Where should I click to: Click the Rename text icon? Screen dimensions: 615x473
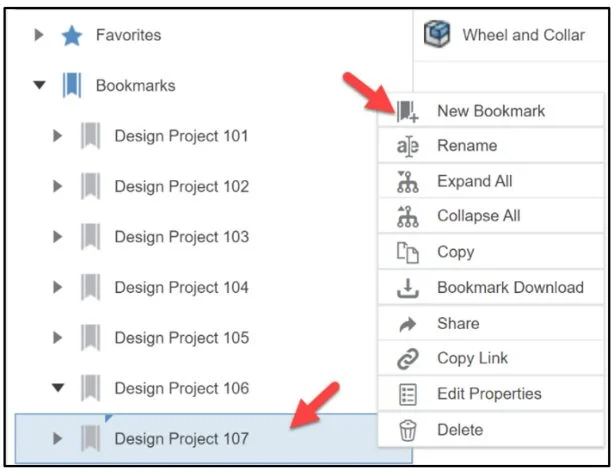(407, 146)
